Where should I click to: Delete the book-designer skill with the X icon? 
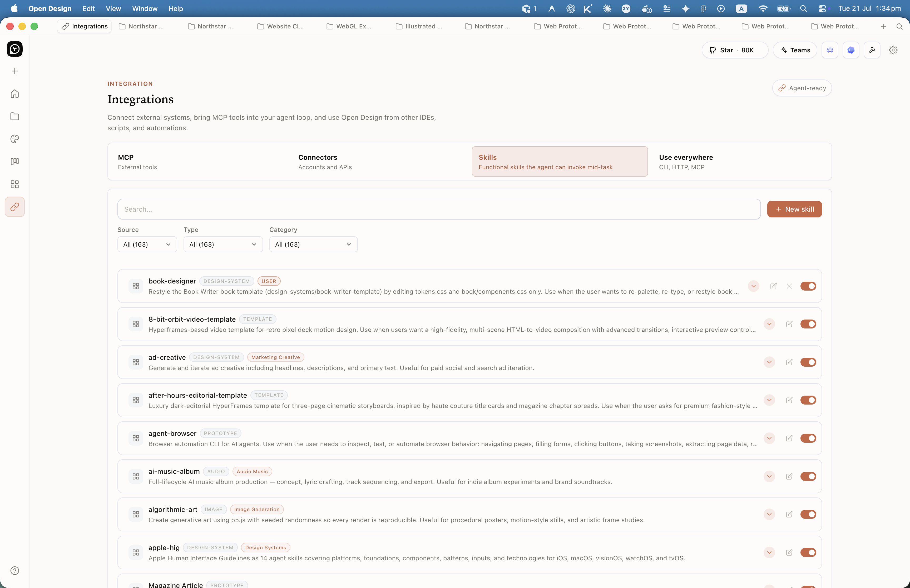pos(789,286)
